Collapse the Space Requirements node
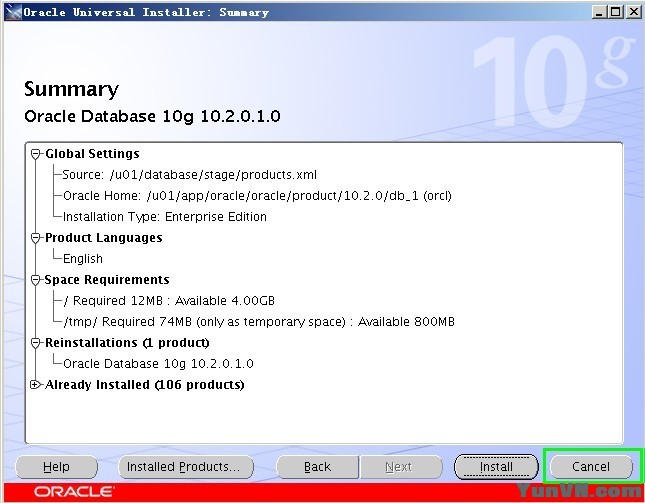645x503 pixels. [x=36, y=280]
